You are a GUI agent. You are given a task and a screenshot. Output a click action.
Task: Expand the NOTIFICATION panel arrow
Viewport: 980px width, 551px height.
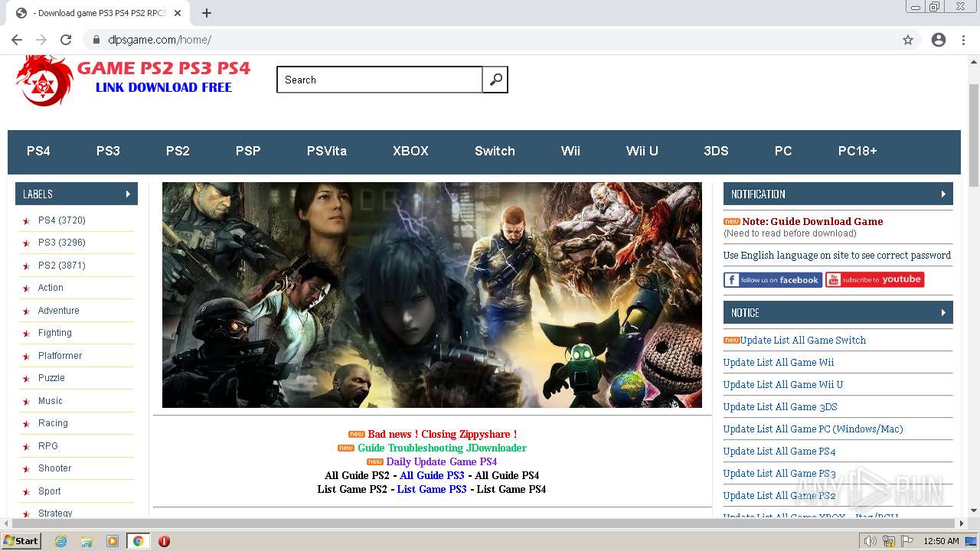click(943, 194)
